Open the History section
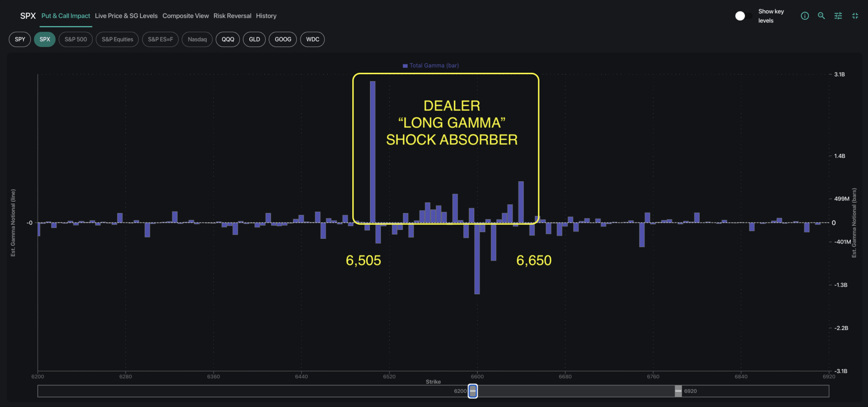Screen dimensions: 868x407 pyautogui.click(x=266, y=16)
